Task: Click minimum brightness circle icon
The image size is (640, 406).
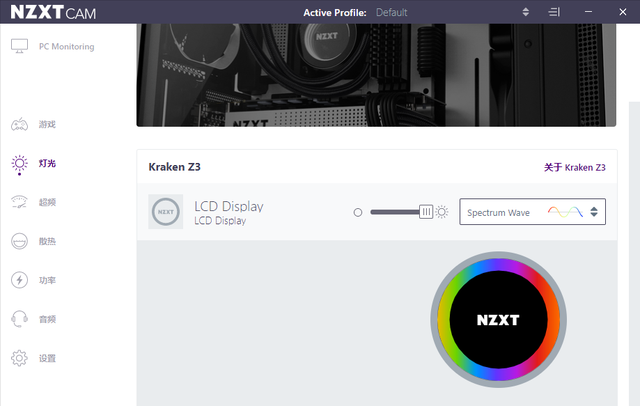Action: [x=358, y=212]
